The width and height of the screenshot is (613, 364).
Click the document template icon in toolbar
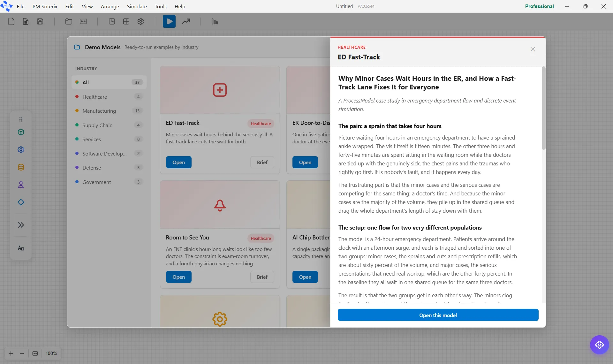tap(26, 21)
